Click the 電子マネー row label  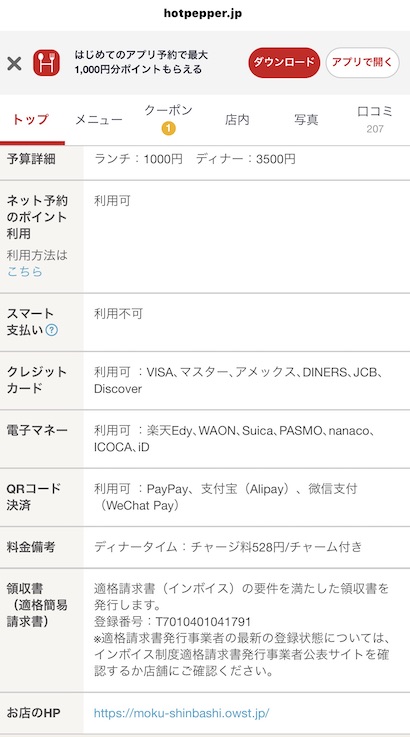click(37, 430)
